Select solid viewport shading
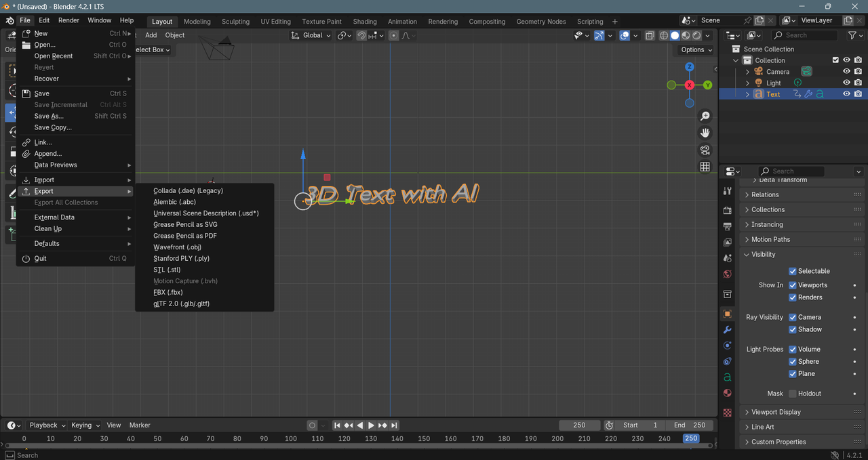868x460 pixels. 675,35
